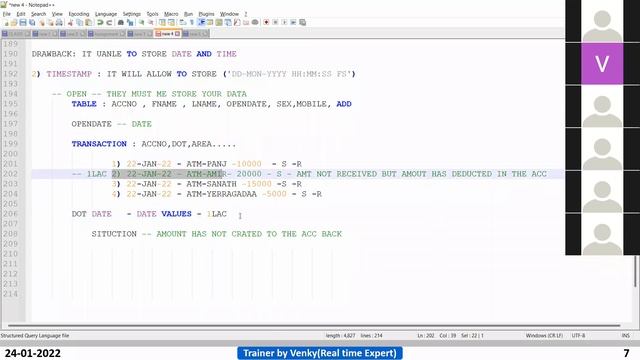Screen dimensions: 640x360
Task: Click the macro Playback icon
Action: pos(284,22)
